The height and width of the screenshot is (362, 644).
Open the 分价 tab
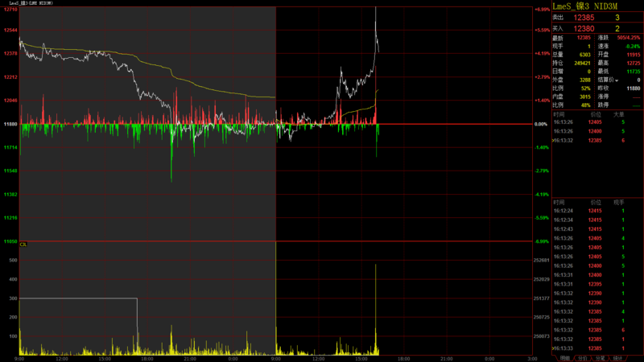pyautogui.click(x=581, y=358)
